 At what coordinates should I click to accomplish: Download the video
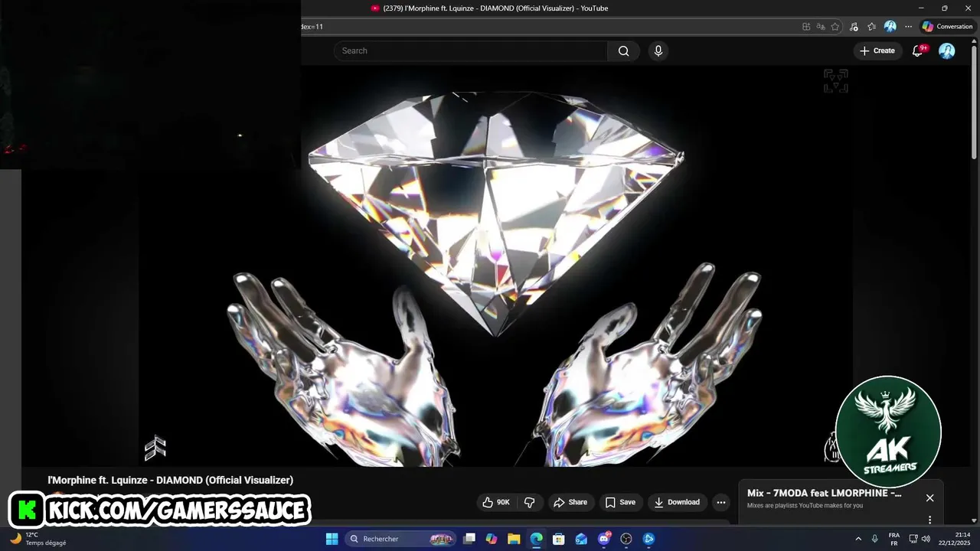(677, 502)
